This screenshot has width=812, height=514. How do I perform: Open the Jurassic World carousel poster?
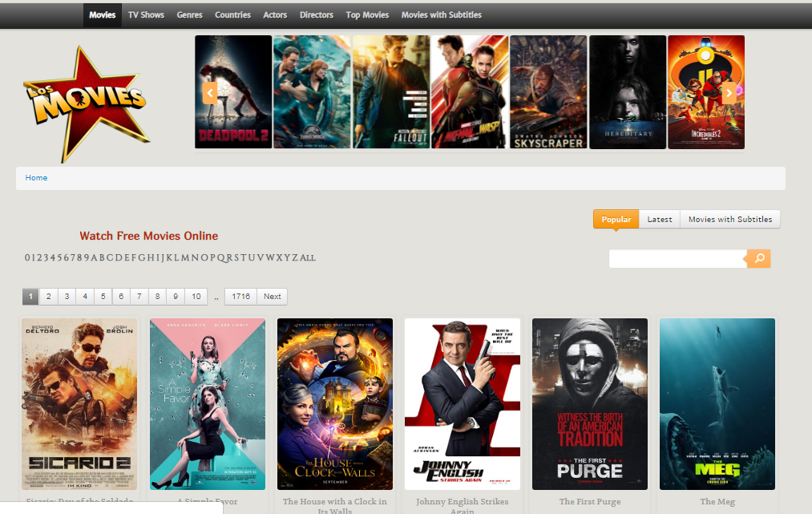point(312,91)
